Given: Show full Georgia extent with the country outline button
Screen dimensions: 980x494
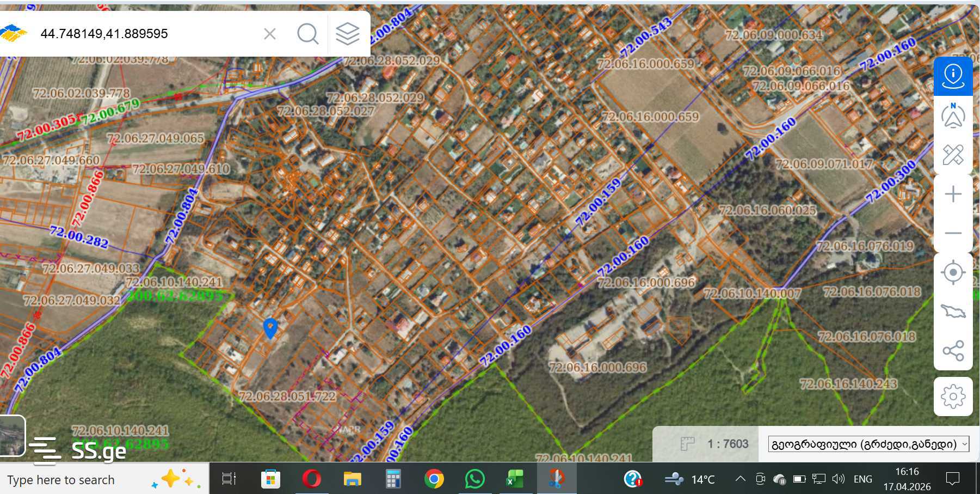Looking at the screenshot, I should 953,312.
